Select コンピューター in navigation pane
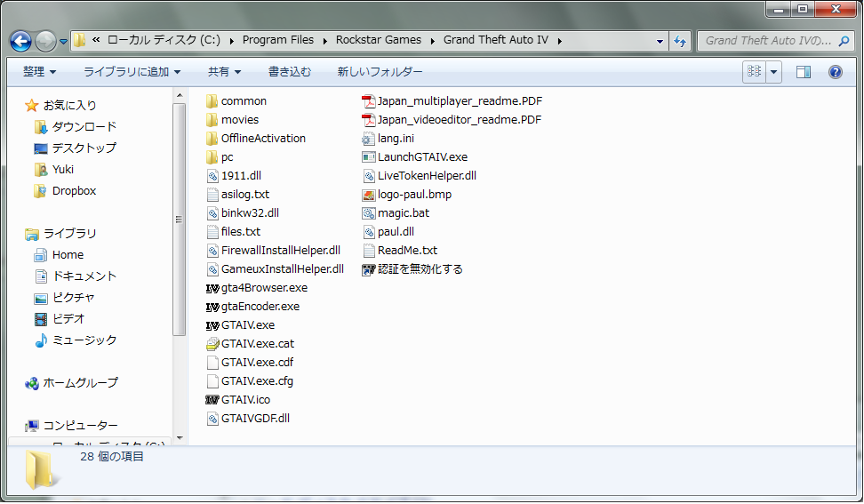The width and height of the screenshot is (864, 504). tap(71, 426)
